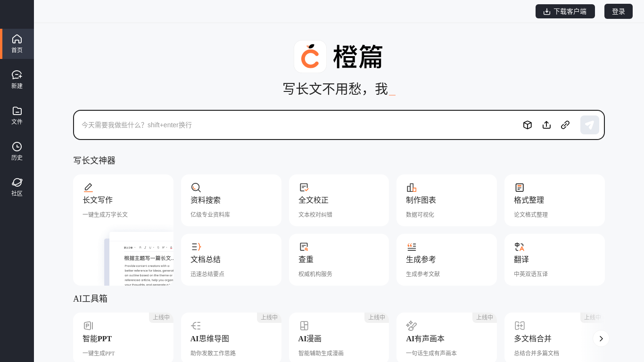Click the 一键生成万字长文 text

tap(105, 215)
